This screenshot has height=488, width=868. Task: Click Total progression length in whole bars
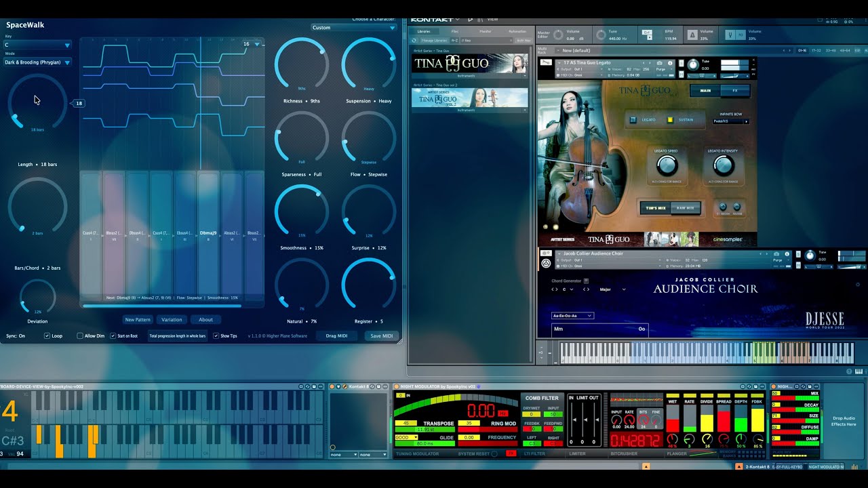click(178, 336)
